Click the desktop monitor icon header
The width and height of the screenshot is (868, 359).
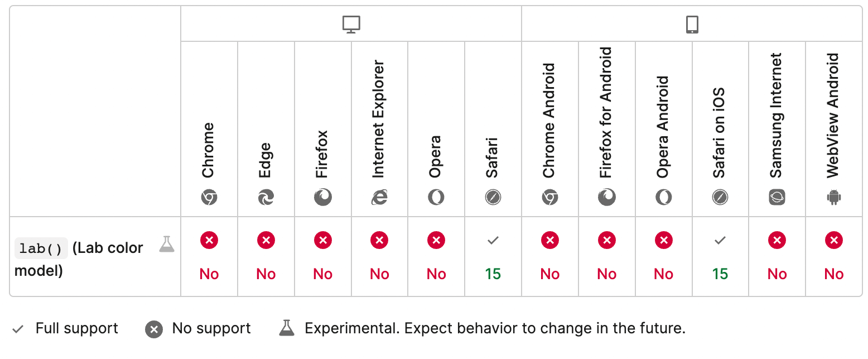(x=351, y=24)
